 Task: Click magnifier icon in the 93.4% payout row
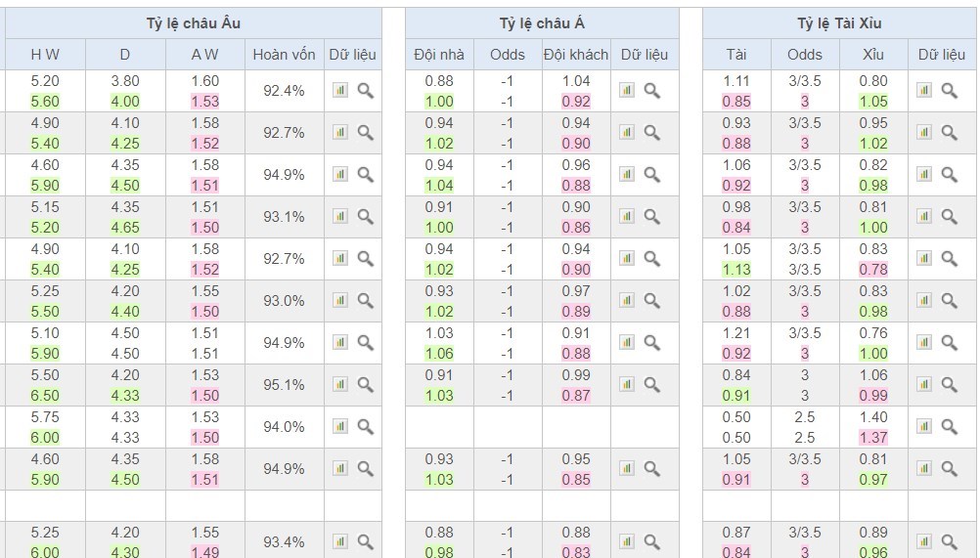click(x=365, y=542)
